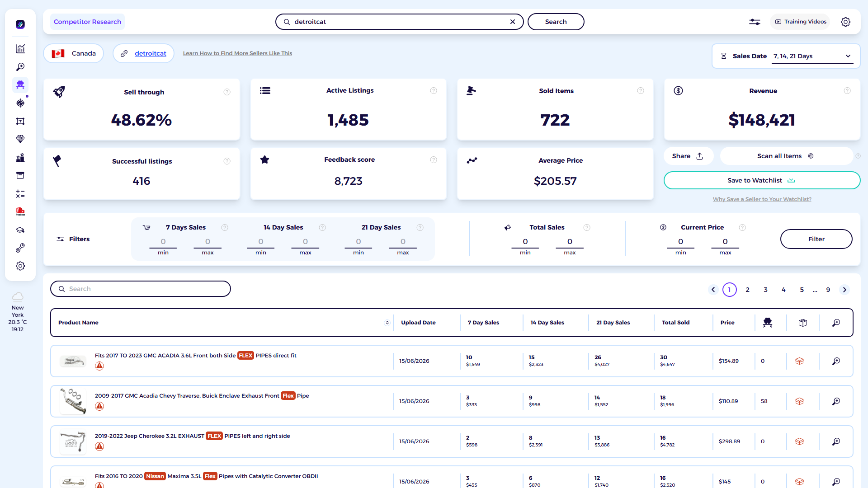868x488 pixels.
Task: Open sidebar settings gear icon
Action: [x=20, y=266]
